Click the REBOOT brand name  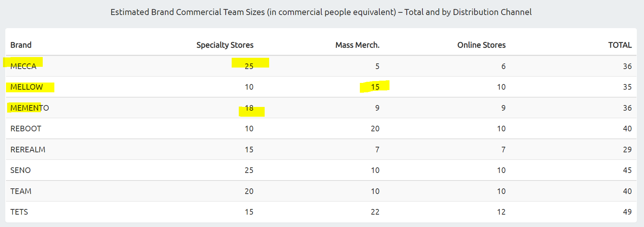(26, 129)
